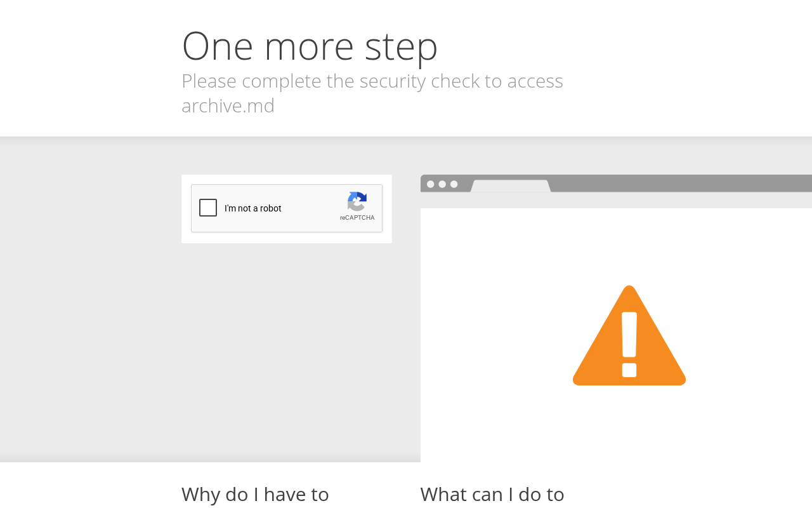The image size is (812, 508).
Task: Click the "I'm not a robot" label text
Action: [253, 208]
